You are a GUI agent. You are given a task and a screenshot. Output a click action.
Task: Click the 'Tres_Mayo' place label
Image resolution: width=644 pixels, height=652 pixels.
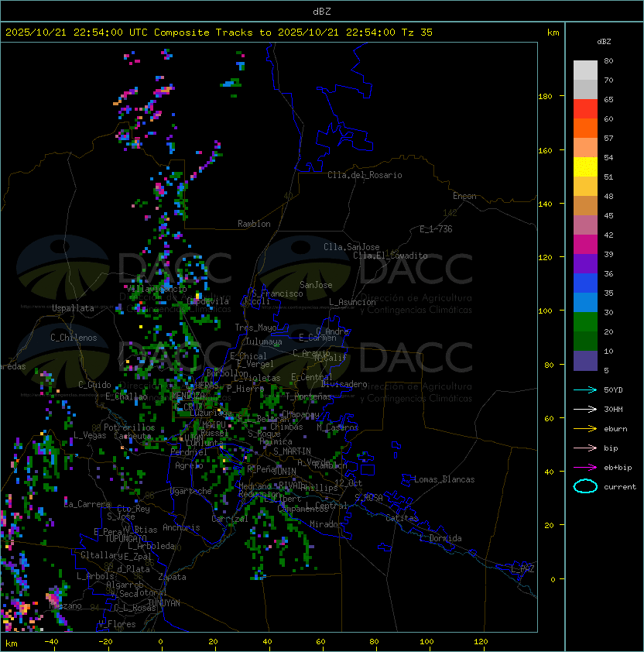point(255,328)
